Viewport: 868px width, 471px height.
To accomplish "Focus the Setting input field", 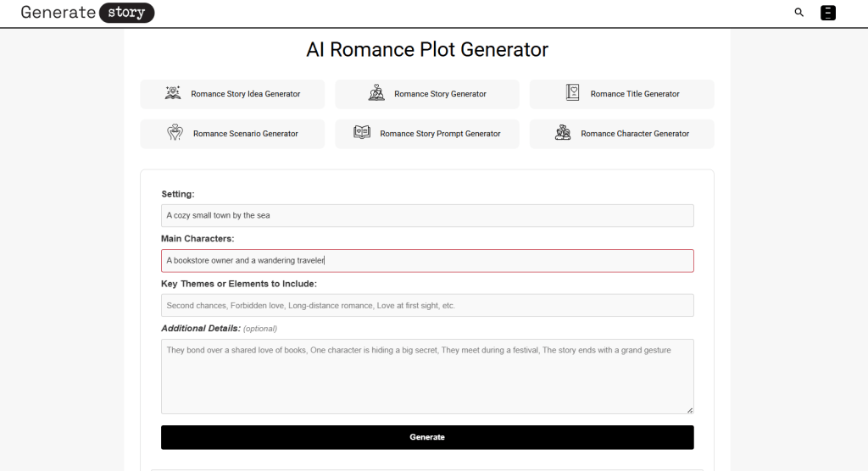I will pyautogui.click(x=427, y=215).
